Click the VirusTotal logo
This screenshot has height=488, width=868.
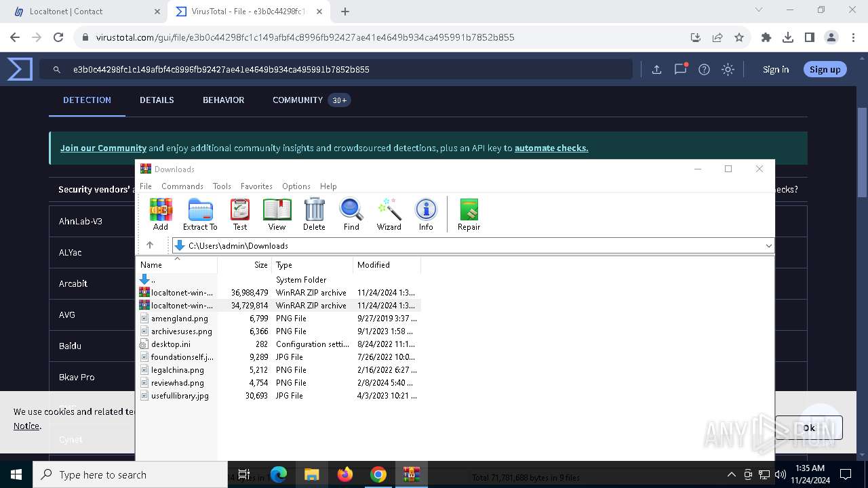20,69
